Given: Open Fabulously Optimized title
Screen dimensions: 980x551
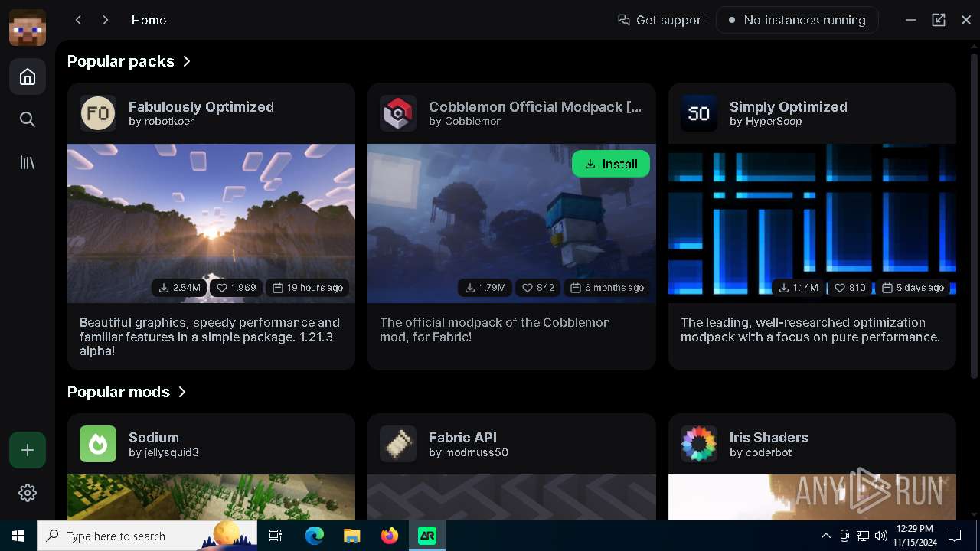Looking at the screenshot, I should tap(201, 106).
